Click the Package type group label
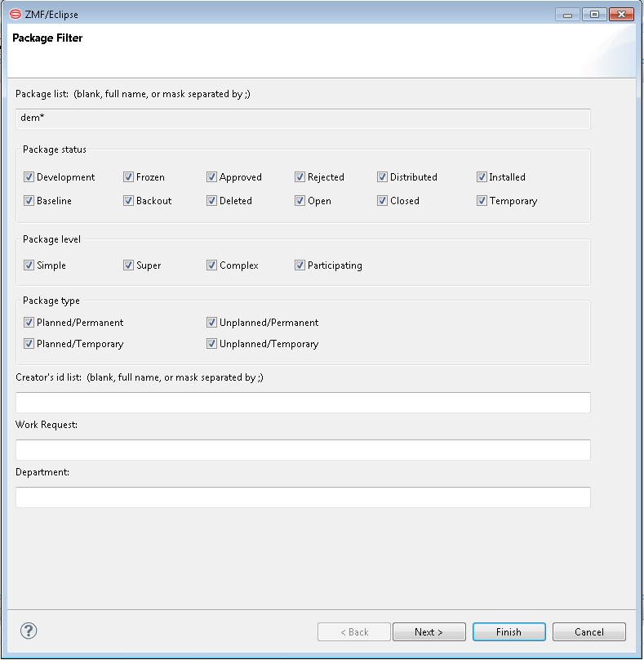 pos(51,301)
